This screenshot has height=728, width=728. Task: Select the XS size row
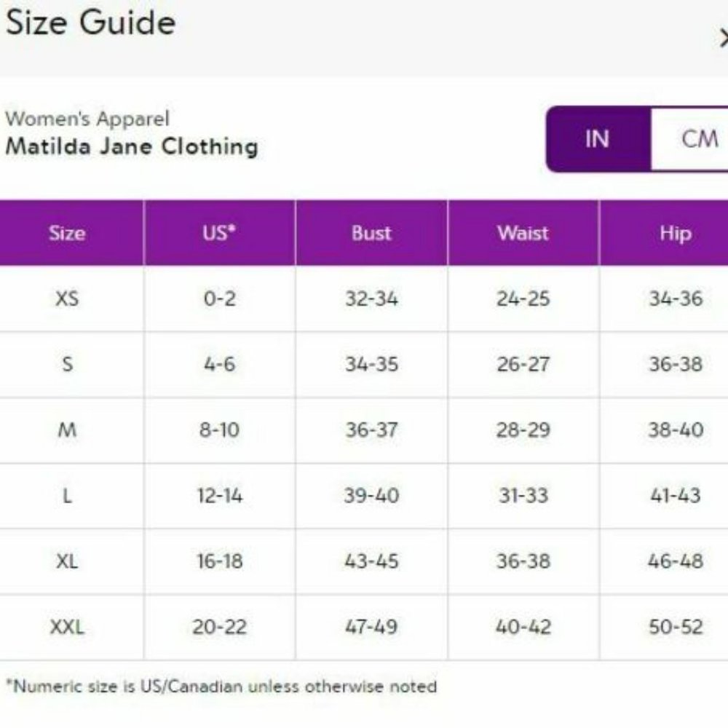pos(68,298)
